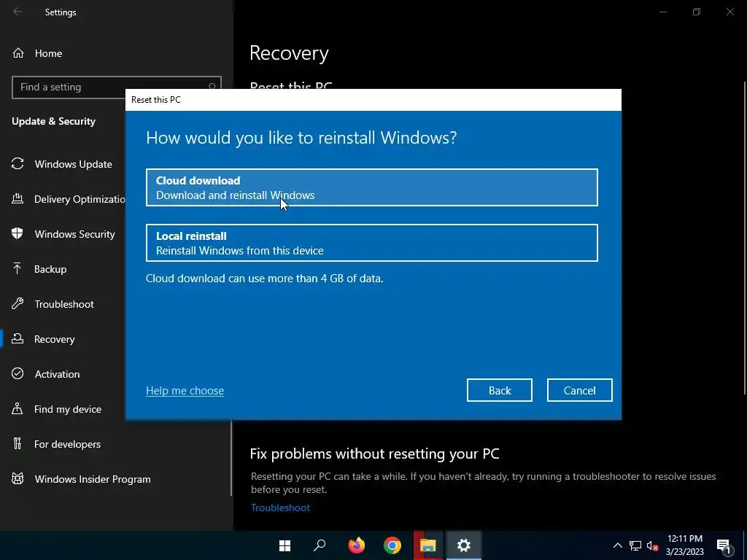Show hidden system tray icons
Viewport: 747px width, 560px height.
(x=617, y=545)
